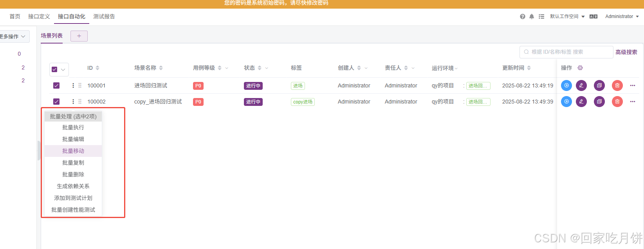Image resolution: width=644 pixels, height=249 pixels.
Task: Delete scenario 100002 with trash icon
Action: click(617, 102)
